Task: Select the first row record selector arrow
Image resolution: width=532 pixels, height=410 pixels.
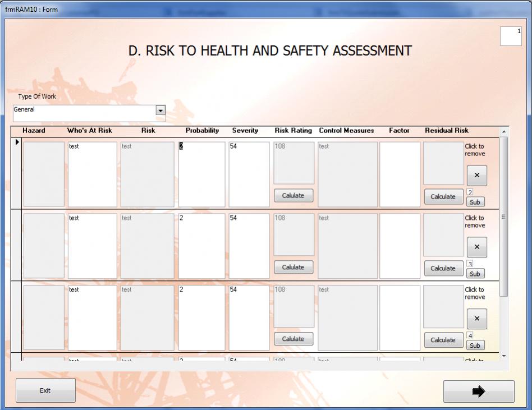Action: [x=17, y=142]
